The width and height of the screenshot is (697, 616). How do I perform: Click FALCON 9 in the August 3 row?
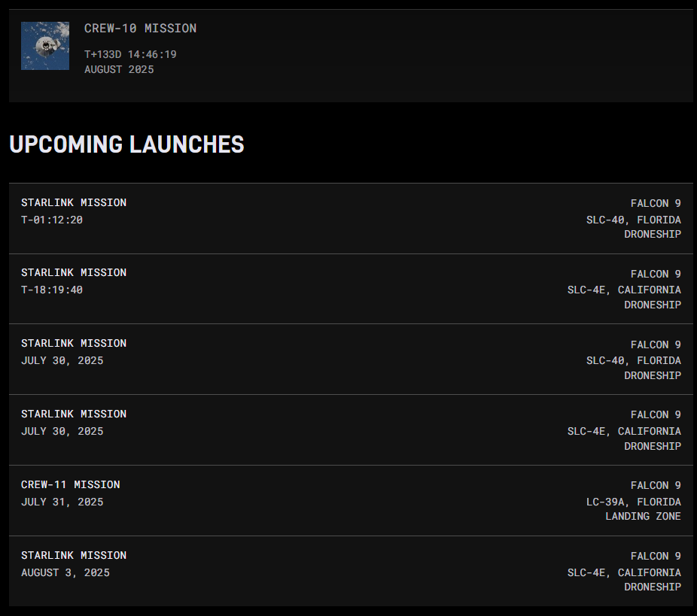tap(656, 556)
